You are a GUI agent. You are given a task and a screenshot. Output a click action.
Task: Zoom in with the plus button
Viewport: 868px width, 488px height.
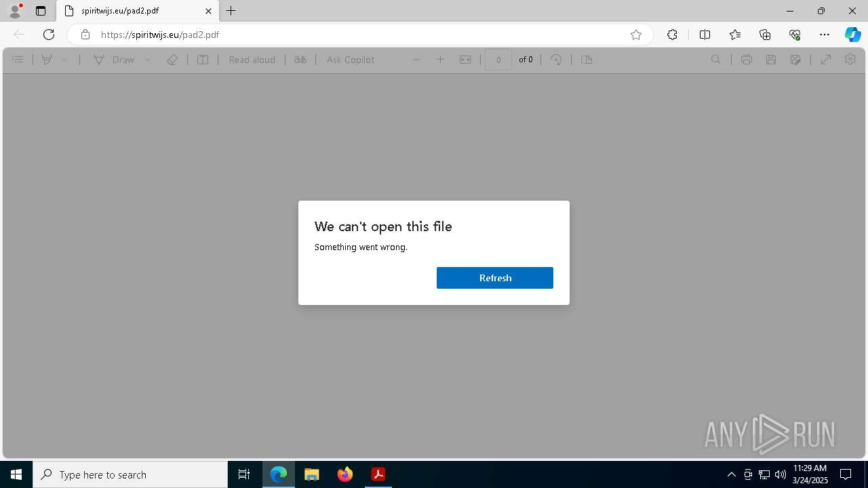(x=441, y=60)
